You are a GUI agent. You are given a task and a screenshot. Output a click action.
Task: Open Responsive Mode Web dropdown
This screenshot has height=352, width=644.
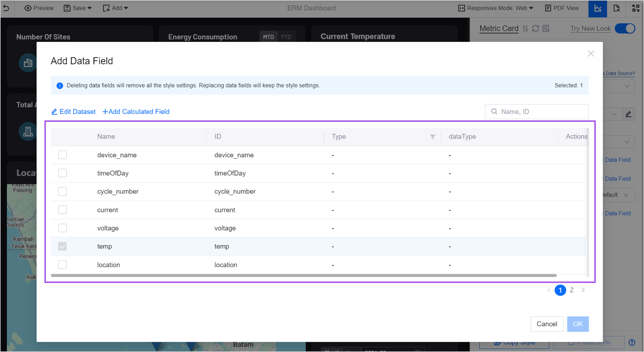pos(496,8)
